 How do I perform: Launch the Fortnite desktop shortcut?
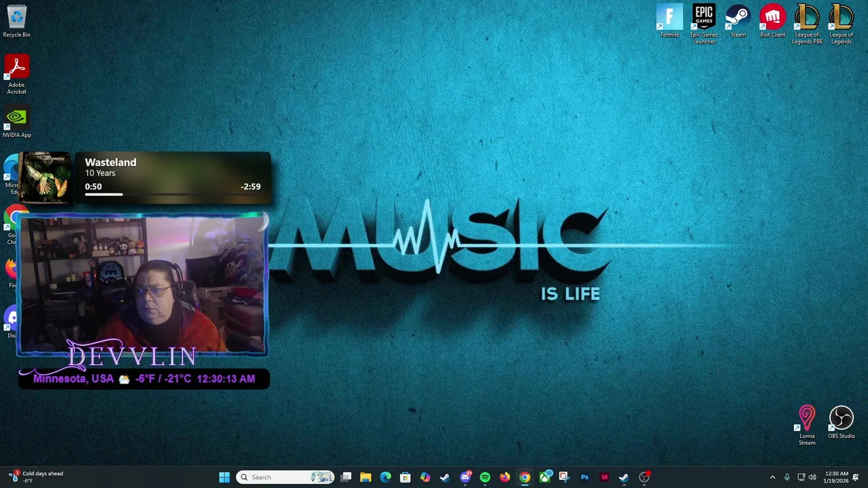tap(669, 22)
